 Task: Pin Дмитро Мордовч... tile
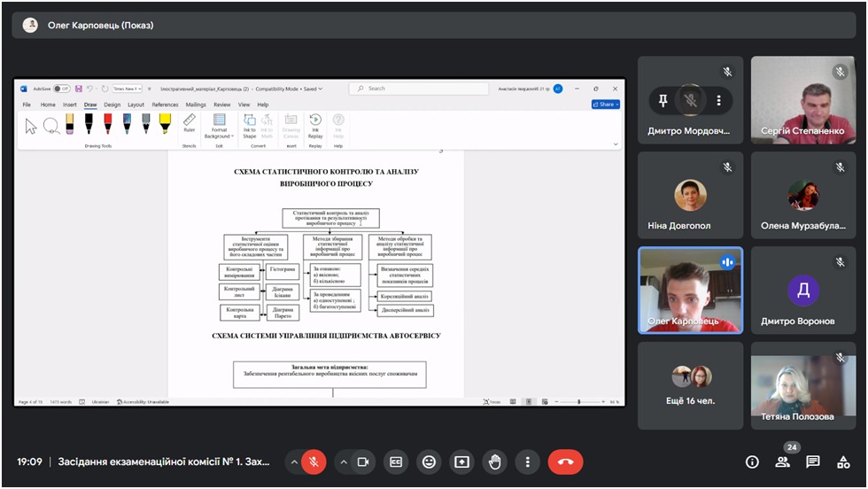(x=663, y=100)
